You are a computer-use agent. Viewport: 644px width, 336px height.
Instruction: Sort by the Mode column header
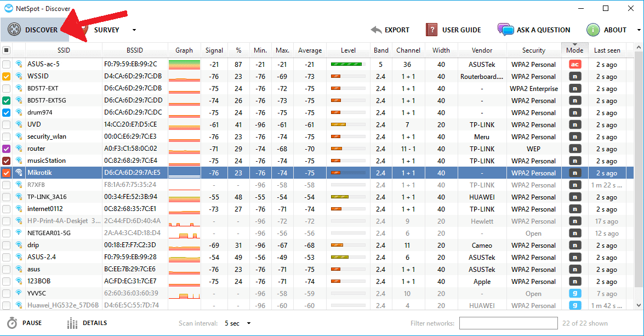click(574, 50)
